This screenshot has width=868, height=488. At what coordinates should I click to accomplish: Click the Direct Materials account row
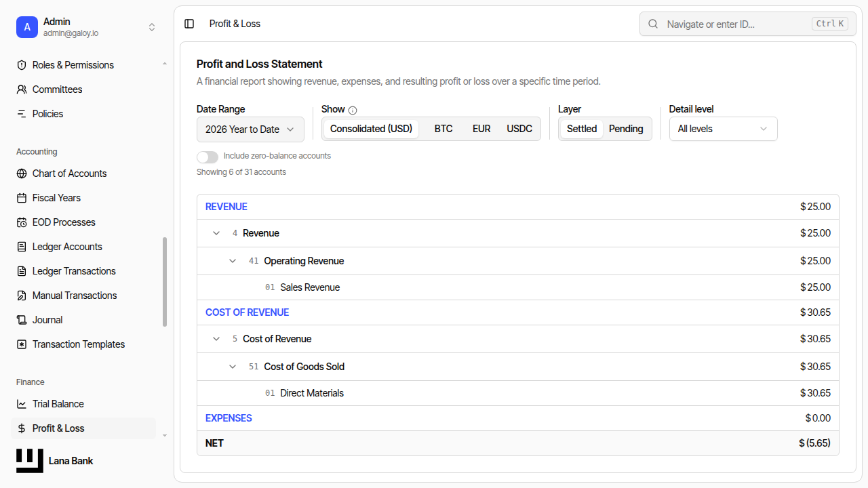click(518, 393)
